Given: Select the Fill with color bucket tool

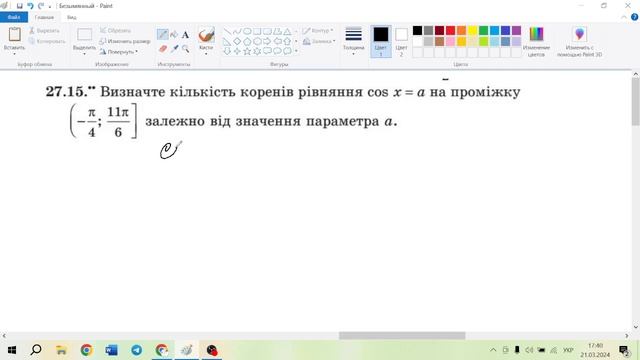Looking at the screenshot, I should pos(174,34).
